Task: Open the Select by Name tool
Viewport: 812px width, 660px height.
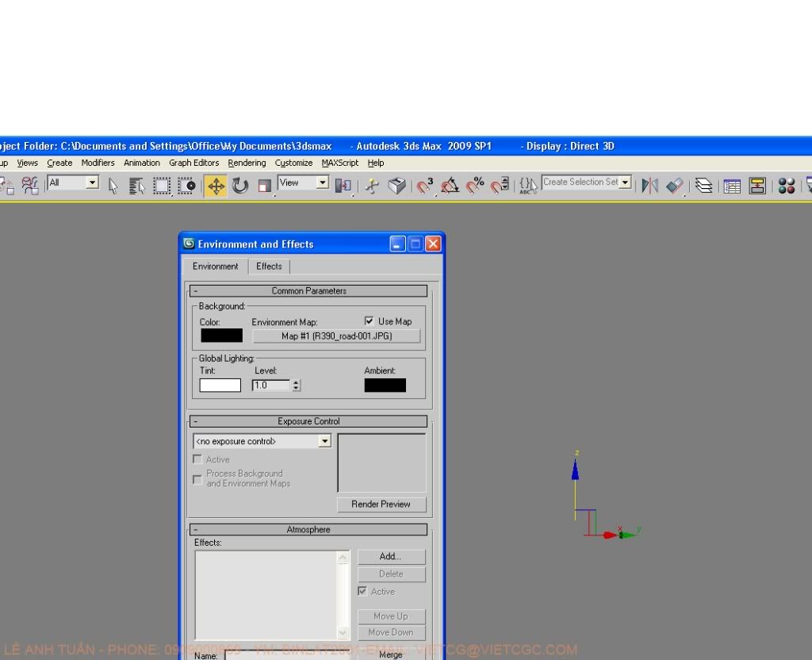Action: coord(136,186)
